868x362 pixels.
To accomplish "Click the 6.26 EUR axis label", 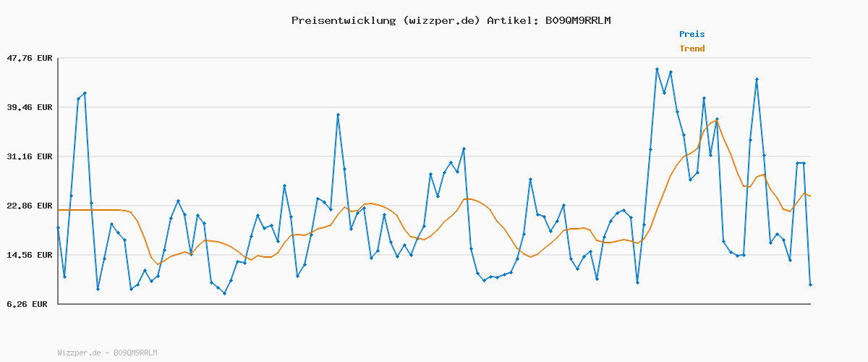I will pyautogui.click(x=27, y=304).
